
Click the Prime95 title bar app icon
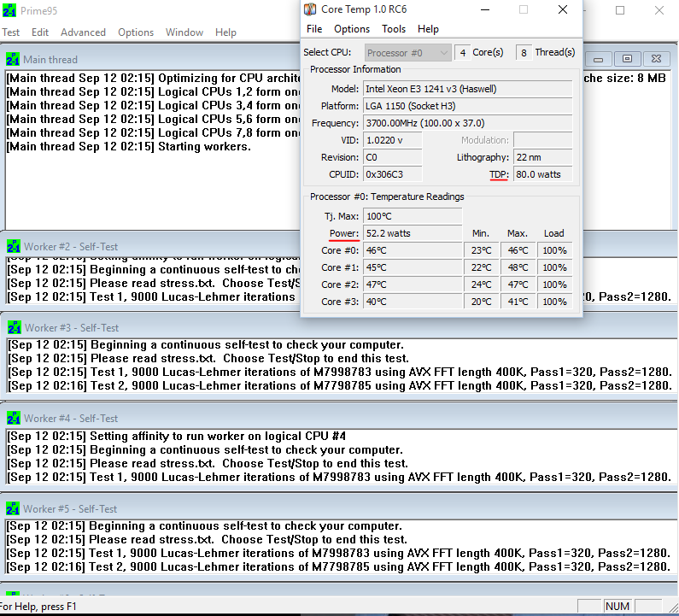(9, 10)
